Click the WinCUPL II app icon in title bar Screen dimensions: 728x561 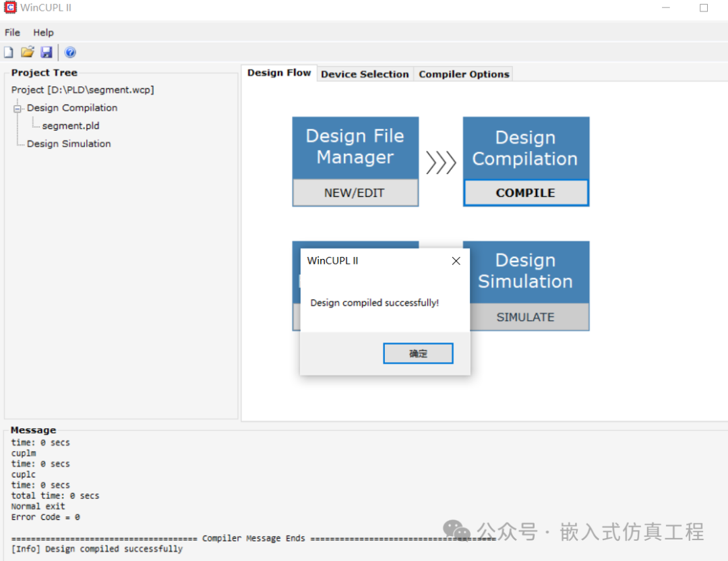pos(9,7)
